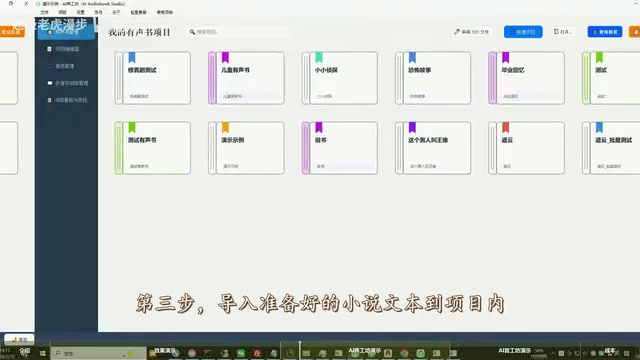Click the blue 使用教程 button
Screen dimensions: 640x360
tap(605, 32)
